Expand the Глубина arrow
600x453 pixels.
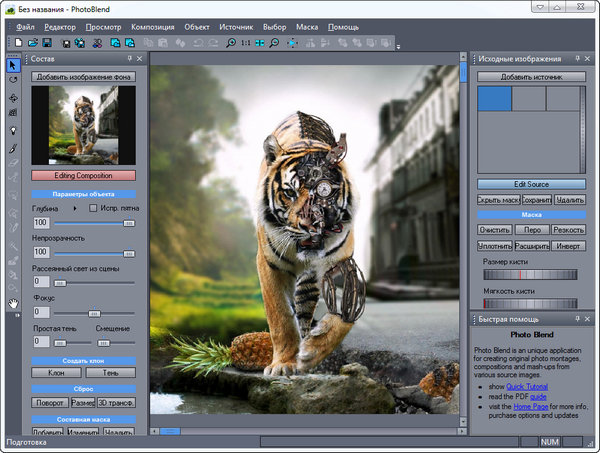(76, 208)
